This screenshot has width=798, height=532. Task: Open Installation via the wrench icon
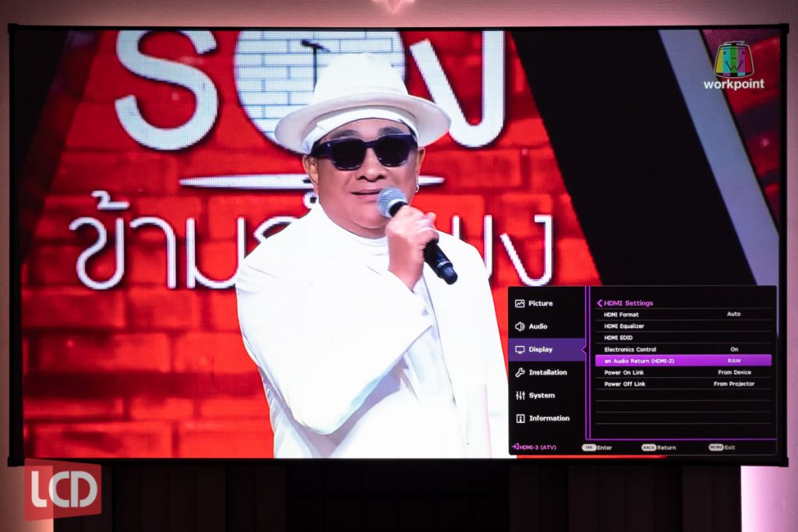[x=520, y=372]
